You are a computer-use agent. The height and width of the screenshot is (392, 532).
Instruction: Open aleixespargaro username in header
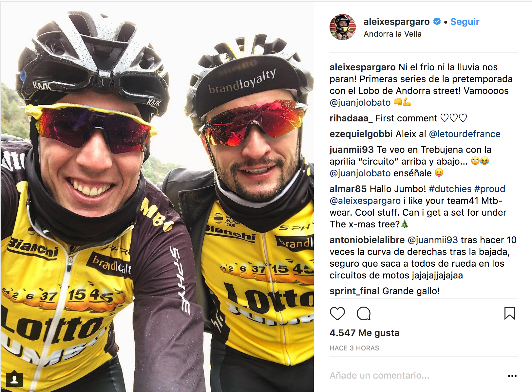(396, 22)
